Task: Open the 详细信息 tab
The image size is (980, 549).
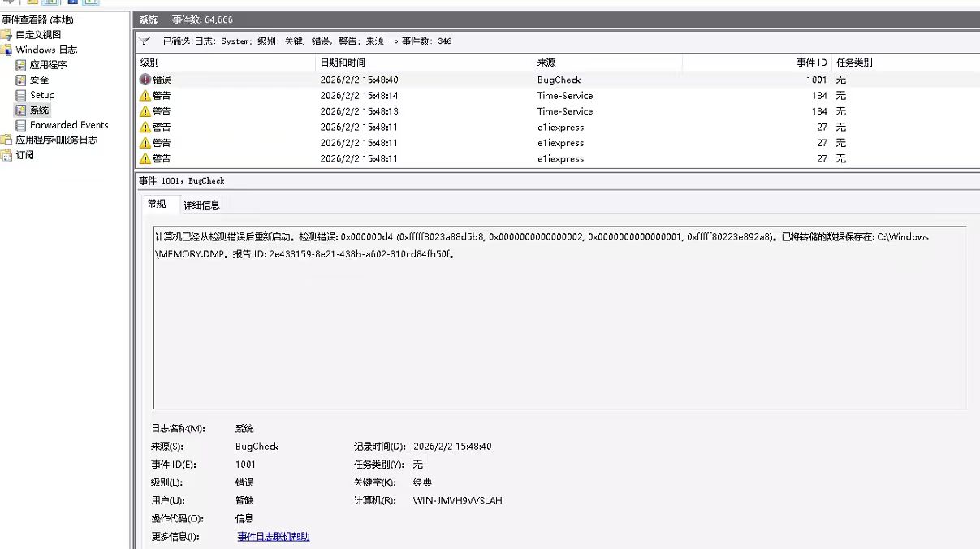Action: click(x=201, y=205)
